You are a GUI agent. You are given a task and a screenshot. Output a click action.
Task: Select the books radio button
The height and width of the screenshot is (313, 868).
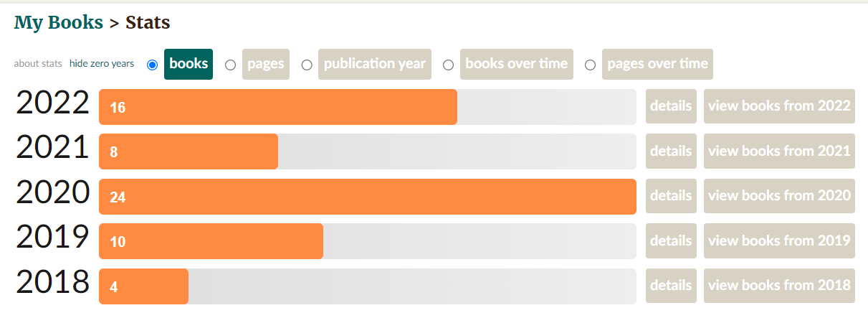tap(152, 65)
